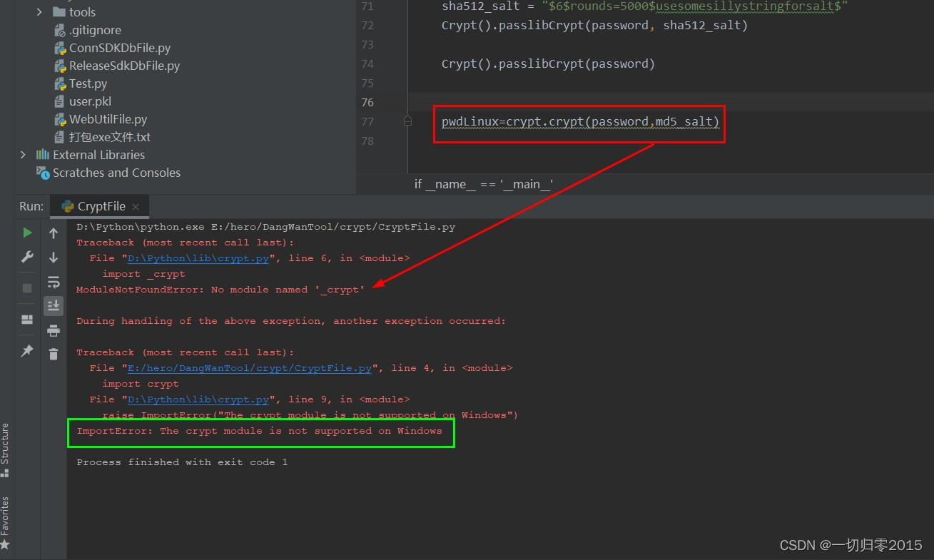The height and width of the screenshot is (560, 934).
Task: Close the CryptFile run tab with its x
Action: click(x=136, y=206)
